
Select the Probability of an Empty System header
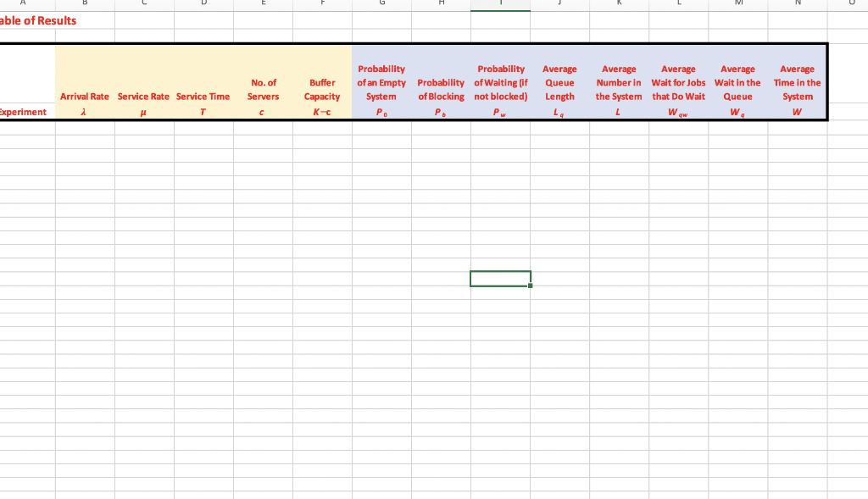[x=381, y=82]
